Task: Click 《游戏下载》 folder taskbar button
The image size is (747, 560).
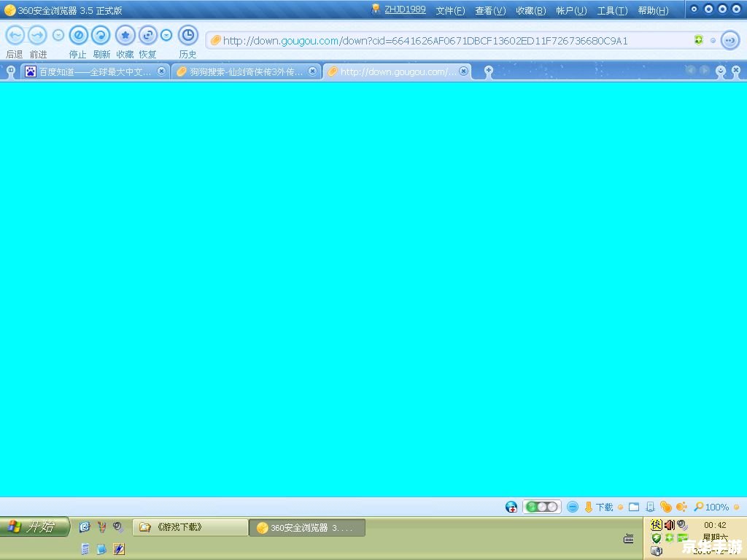Action: coord(190,527)
